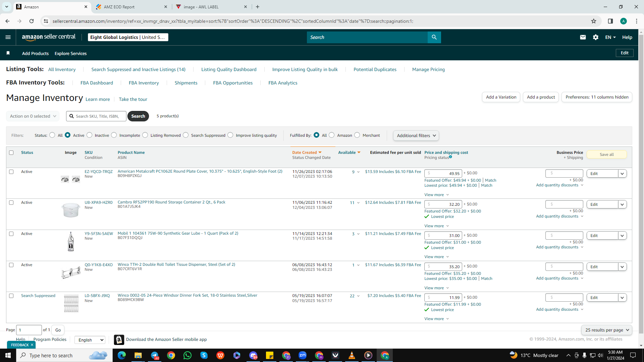Screen dimensions: 644x362
Task: Check the EZ-YQCD-TRQZ row checkbox
Action: [x=11, y=172]
